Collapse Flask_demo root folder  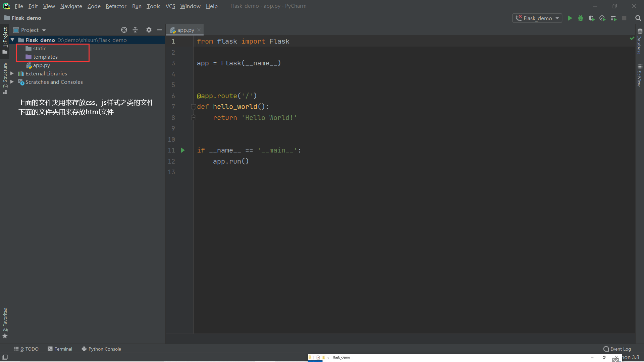[12, 40]
